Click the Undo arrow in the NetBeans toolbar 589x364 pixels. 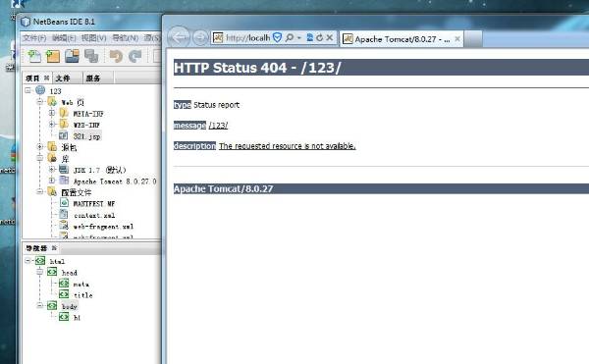[x=116, y=56]
